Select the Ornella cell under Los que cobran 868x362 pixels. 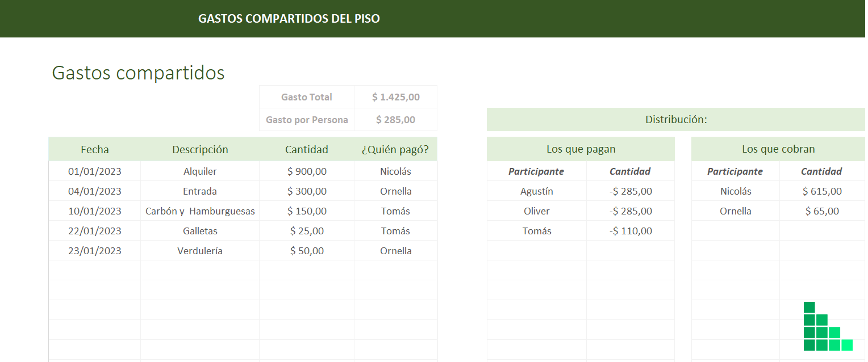point(736,211)
